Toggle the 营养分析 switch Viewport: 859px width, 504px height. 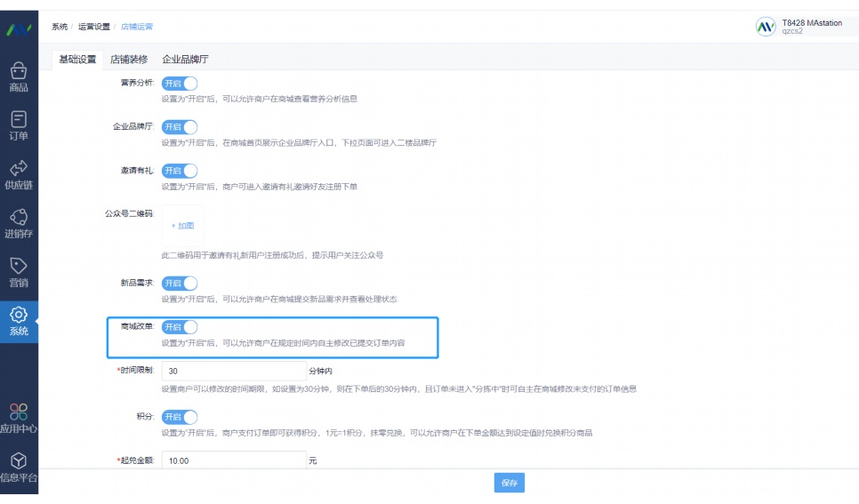(180, 84)
